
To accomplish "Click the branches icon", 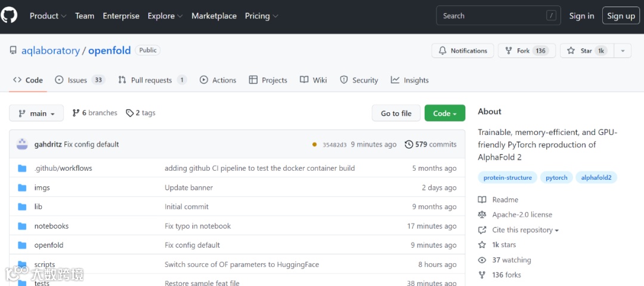I will (x=76, y=113).
